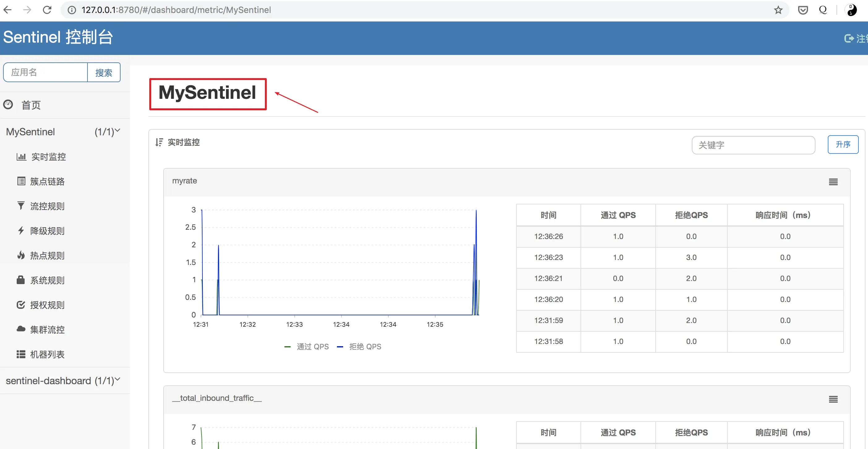Screen dimensions: 868x449
Task: Click 时间 header in myrate table
Action: pyautogui.click(x=548, y=215)
